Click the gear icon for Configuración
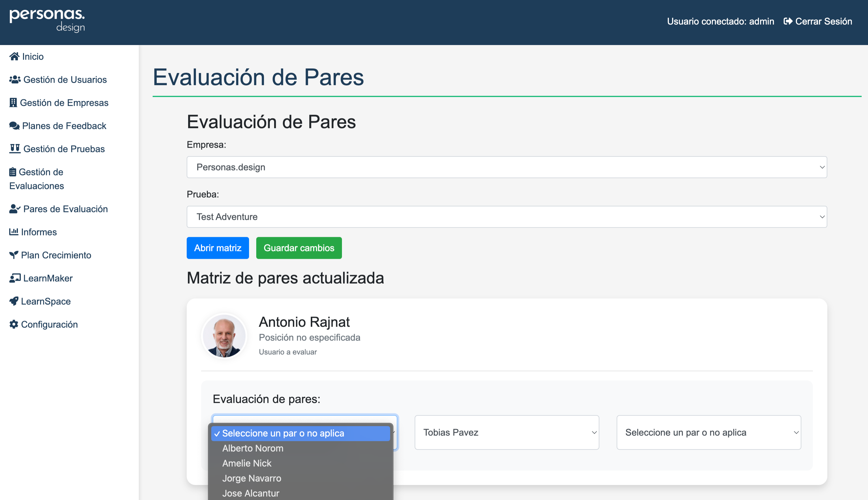Screen dimensions: 868x500 [14, 324]
